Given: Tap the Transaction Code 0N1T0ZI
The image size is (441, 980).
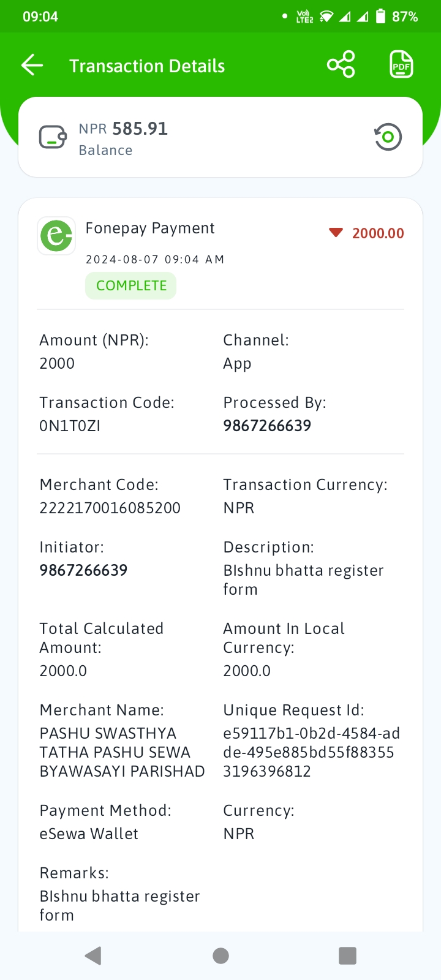Looking at the screenshot, I should point(70,426).
